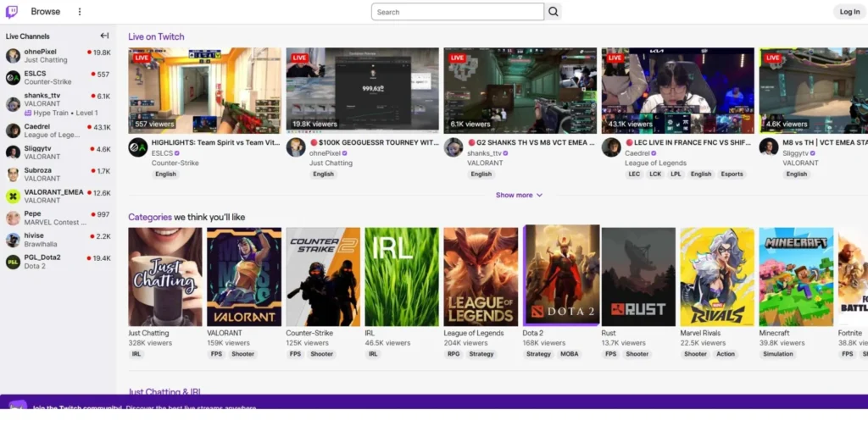Screen dimensions: 868x426
Task: Open IRL category cover
Action: click(402, 277)
